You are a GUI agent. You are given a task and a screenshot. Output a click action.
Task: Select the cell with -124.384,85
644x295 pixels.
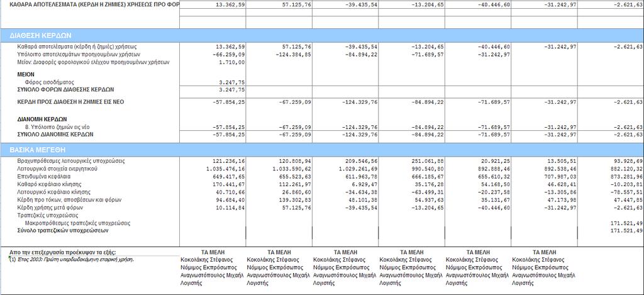pyautogui.click(x=294, y=55)
